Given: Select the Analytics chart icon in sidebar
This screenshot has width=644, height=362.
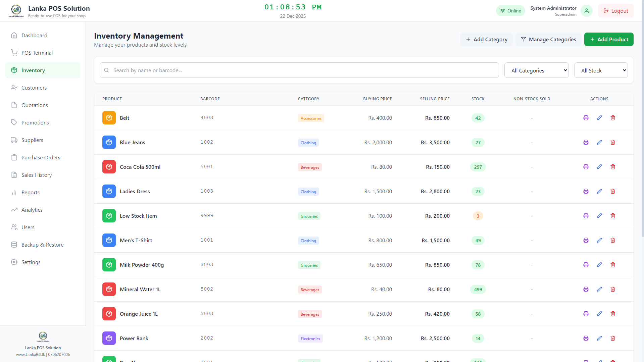Looking at the screenshot, I should pyautogui.click(x=14, y=210).
